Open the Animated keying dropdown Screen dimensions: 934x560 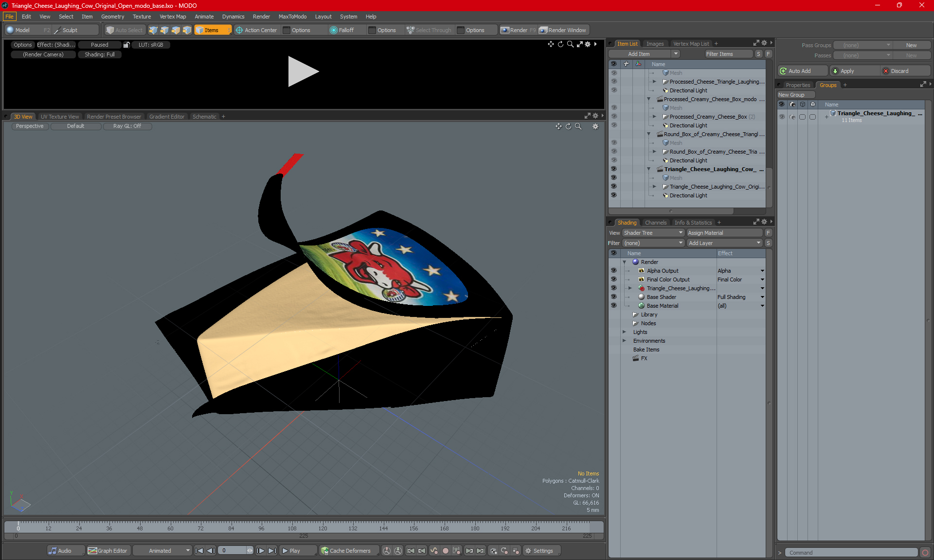point(162,551)
